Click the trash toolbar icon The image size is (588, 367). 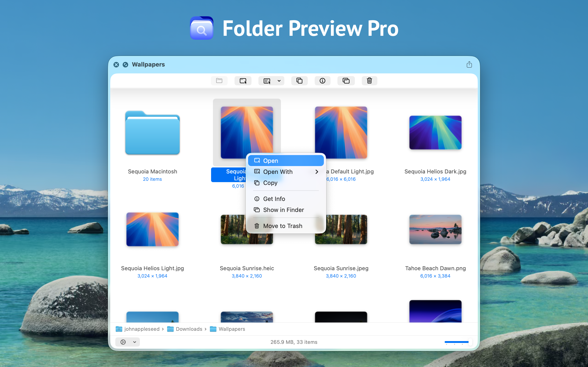pos(369,81)
